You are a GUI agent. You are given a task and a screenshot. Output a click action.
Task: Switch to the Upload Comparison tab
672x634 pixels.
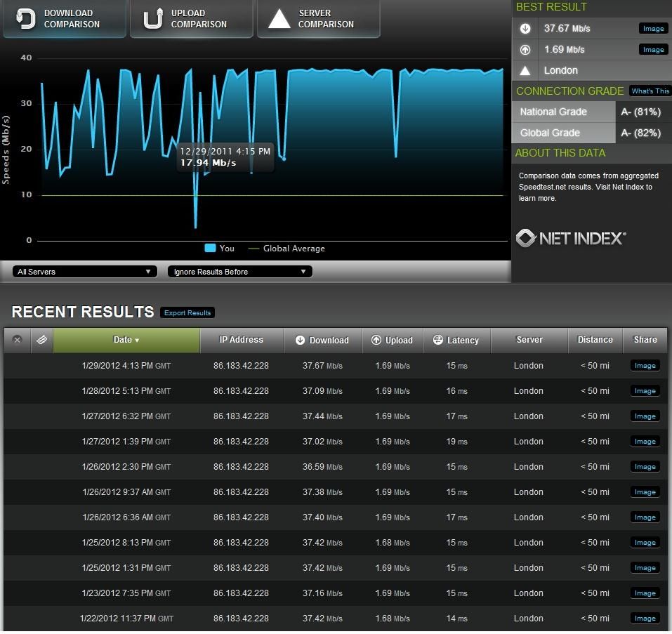[192, 18]
